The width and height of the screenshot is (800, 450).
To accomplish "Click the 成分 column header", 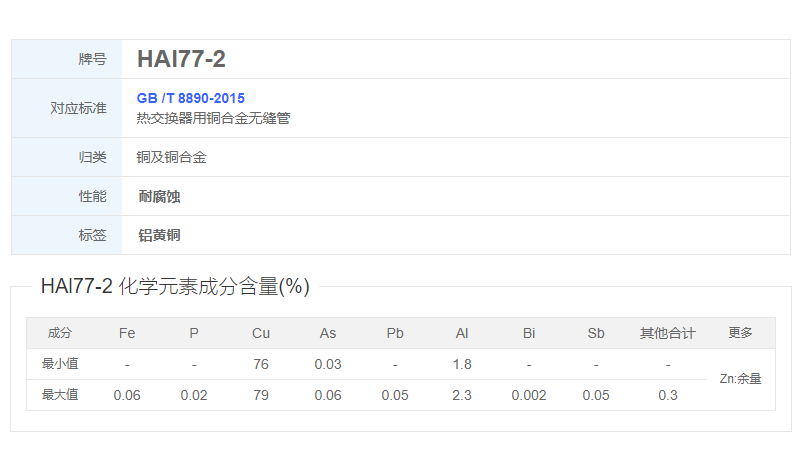I will click(60, 333).
